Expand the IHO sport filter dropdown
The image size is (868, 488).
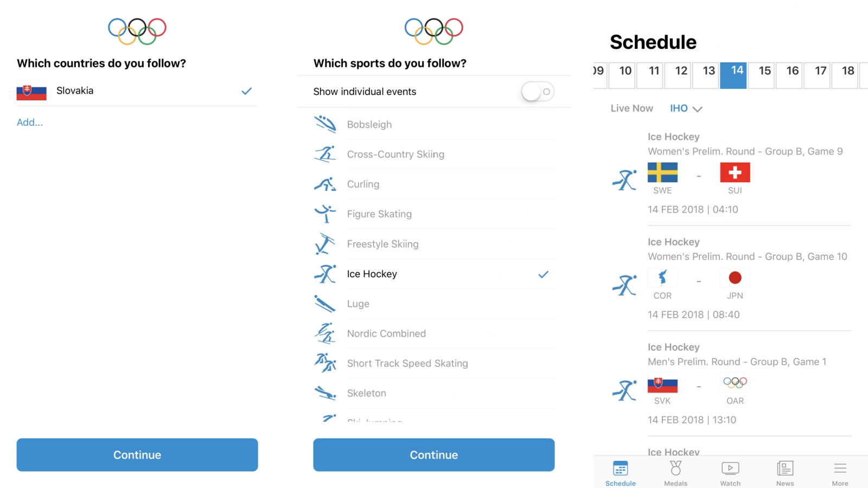[686, 108]
